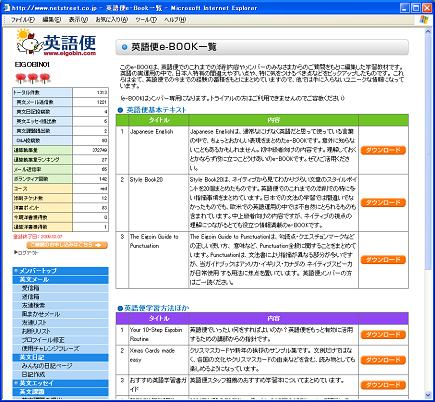Open the 英文メール section header

[60, 279]
